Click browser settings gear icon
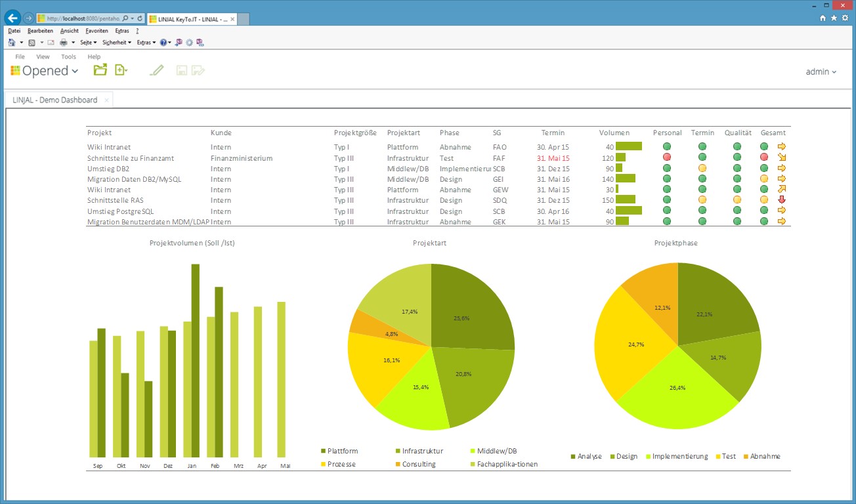856x504 pixels. point(845,18)
